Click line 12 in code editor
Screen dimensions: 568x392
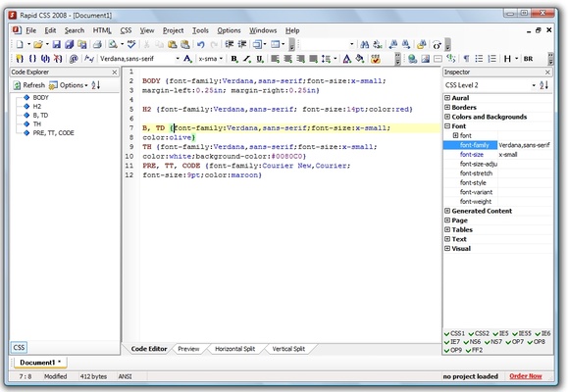coord(202,175)
